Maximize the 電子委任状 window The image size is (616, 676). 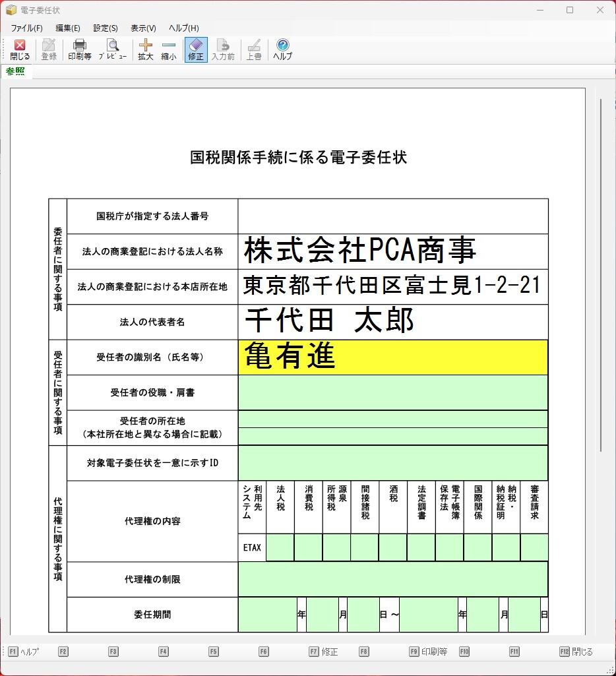[570, 10]
